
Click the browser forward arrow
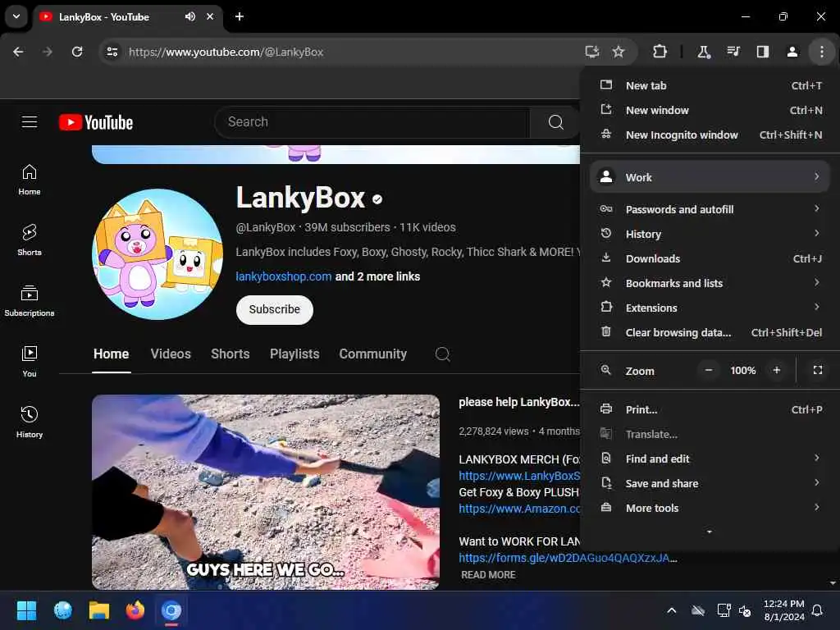click(48, 52)
